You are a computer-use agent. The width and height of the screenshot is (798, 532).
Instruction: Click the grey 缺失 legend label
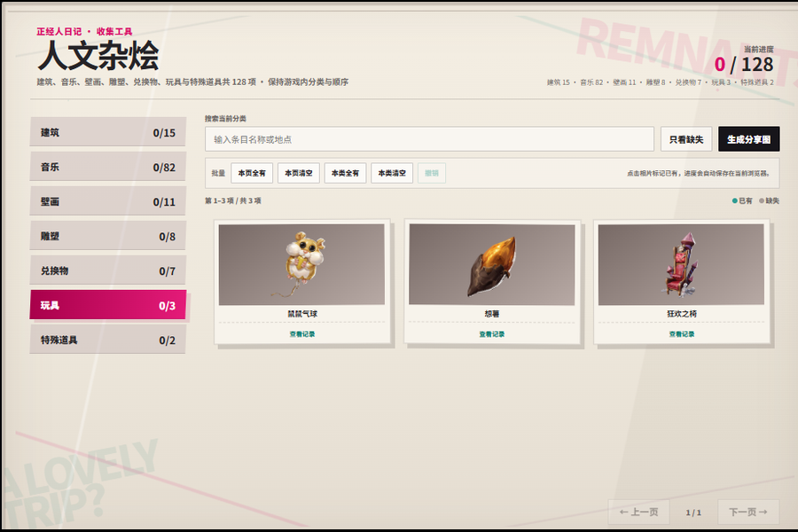769,200
